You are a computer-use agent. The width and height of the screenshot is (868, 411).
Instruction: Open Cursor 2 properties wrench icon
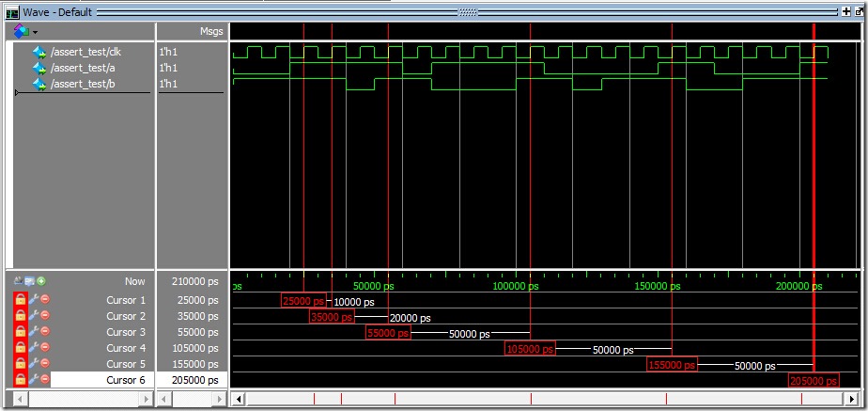(33, 316)
